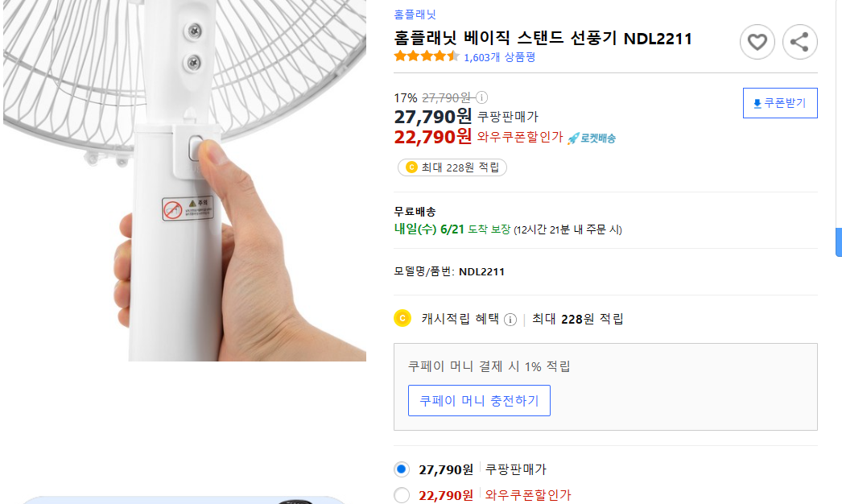Click the yellow coin cash reward icon
This screenshot has width=842, height=504.
(x=402, y=319)
